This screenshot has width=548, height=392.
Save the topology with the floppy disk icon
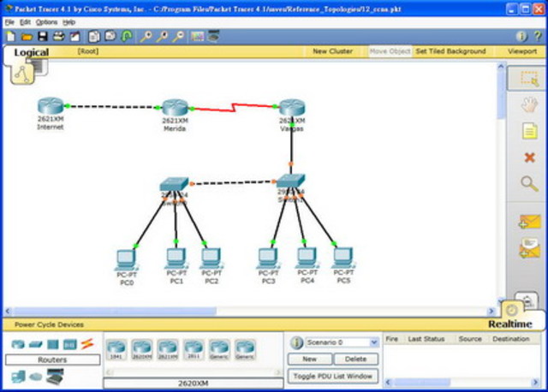click(43, 36)
